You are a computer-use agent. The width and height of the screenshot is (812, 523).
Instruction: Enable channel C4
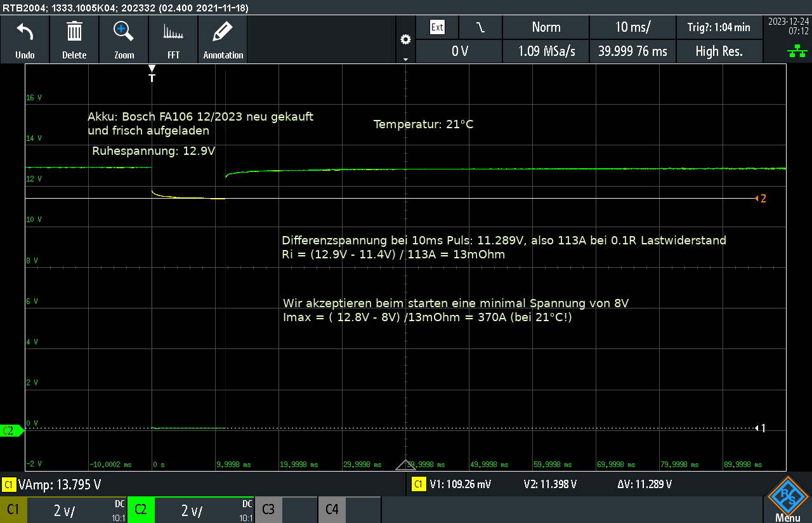pyautogui.click(x=332, y=510)
